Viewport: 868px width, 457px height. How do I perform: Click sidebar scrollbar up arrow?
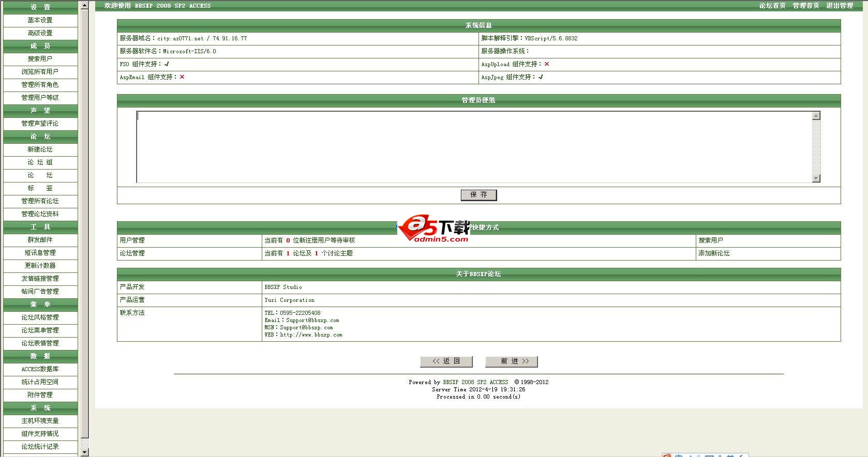click(85, 6)
